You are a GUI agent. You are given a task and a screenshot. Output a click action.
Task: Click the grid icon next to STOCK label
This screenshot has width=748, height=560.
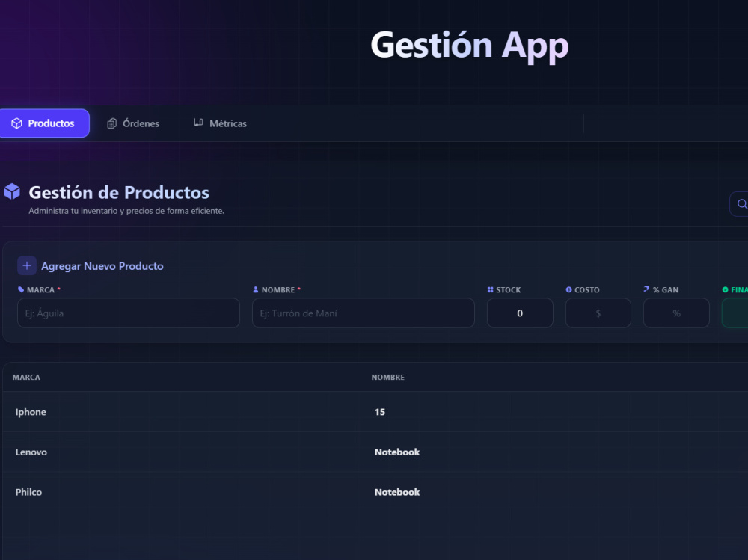[491, 289]
